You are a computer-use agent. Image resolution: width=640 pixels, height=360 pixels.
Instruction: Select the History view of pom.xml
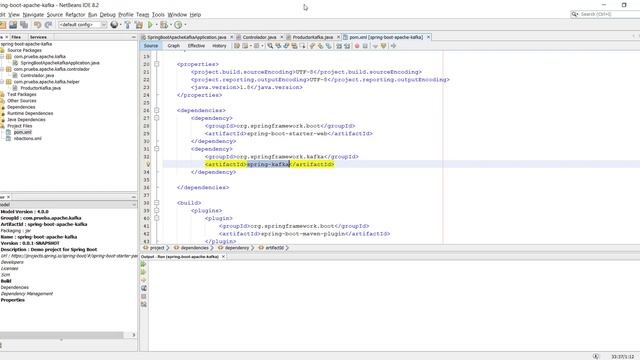click(219, 46)
